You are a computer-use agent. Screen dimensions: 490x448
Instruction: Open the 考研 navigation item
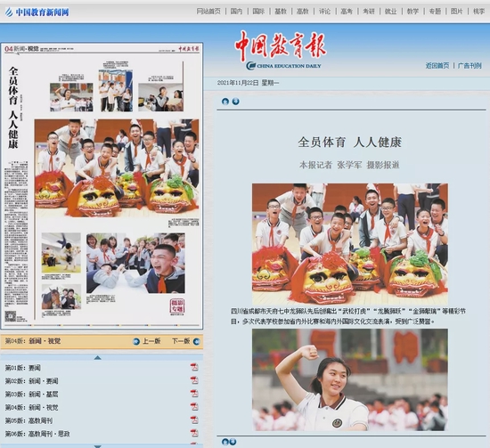click(x=369, y=12)
